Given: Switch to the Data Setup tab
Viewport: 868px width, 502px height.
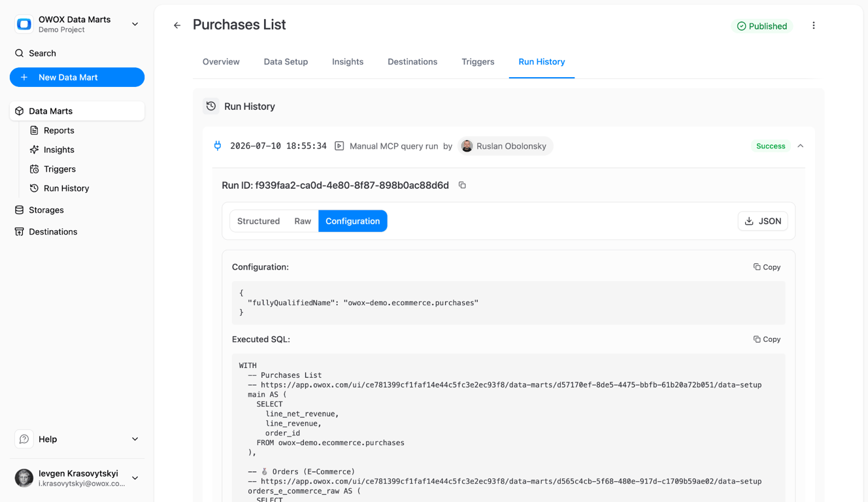Looking at the screenshot, I should 286,61.
